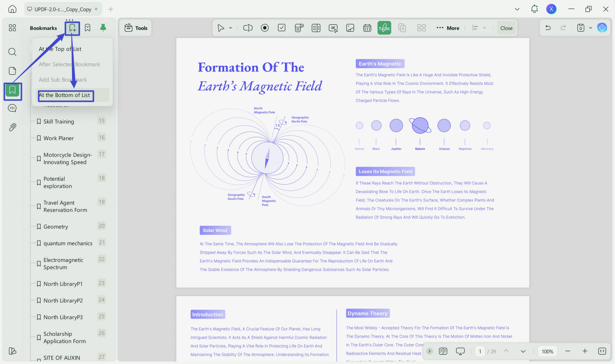Start slideshow presentation mode
Viewport: 615px width, 364px height.
pyautogui.click(x=460, y=351)
